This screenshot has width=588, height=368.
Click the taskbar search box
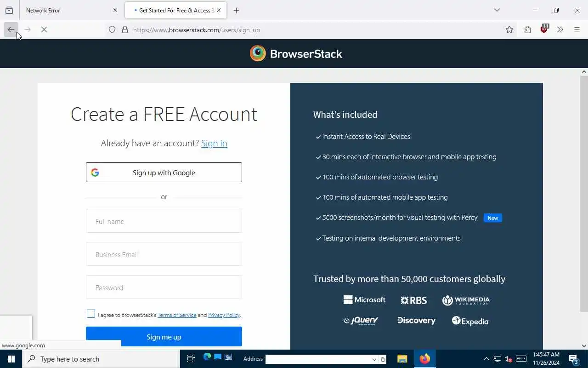pos(101,359)
